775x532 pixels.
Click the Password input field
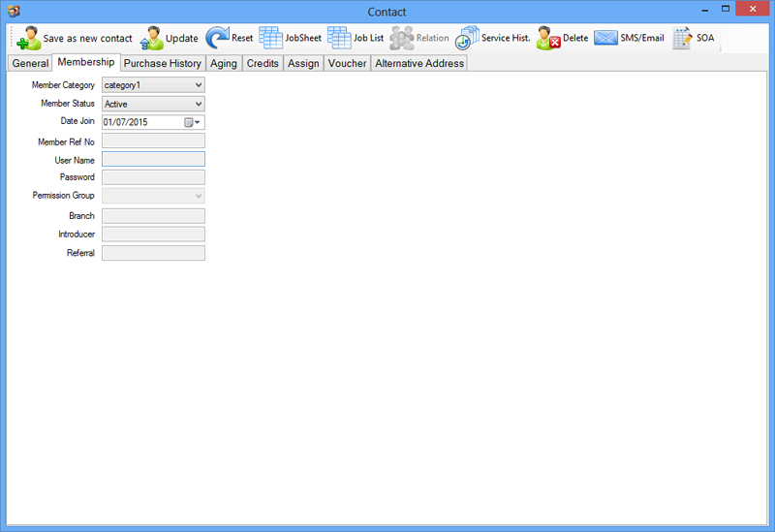click(153, 177)
